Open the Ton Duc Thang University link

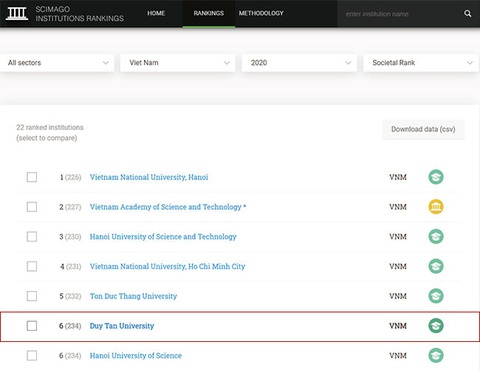pyautogui.click(x=133, y=296)
